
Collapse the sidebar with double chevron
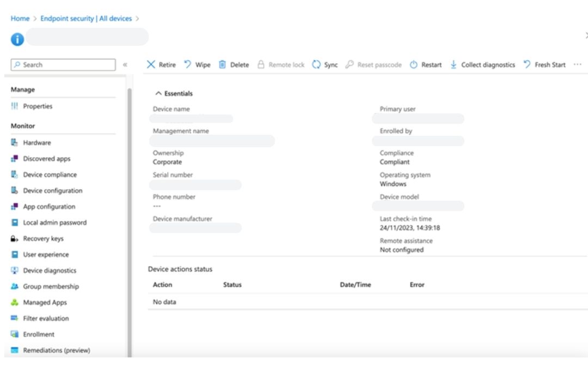pyautogui.click(x=125, y=64)
